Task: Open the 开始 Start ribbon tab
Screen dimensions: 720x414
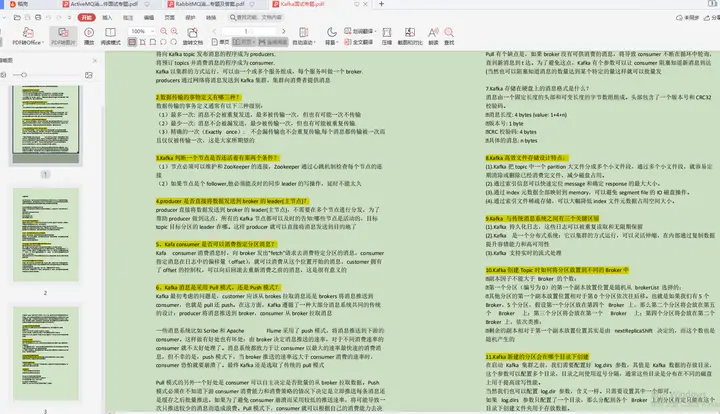Action: pyautogui.click(x=86, y=17)
